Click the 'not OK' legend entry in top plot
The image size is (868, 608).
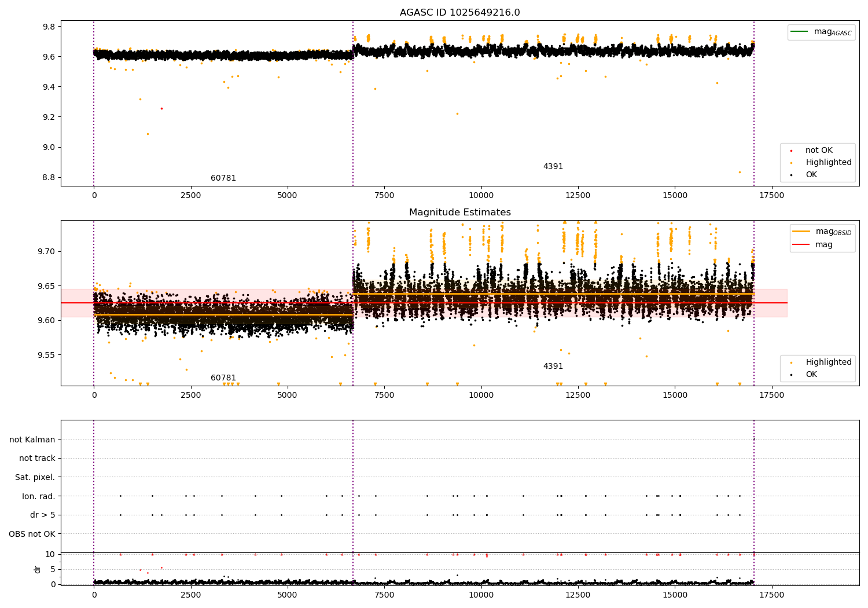[x=819, y=151]
